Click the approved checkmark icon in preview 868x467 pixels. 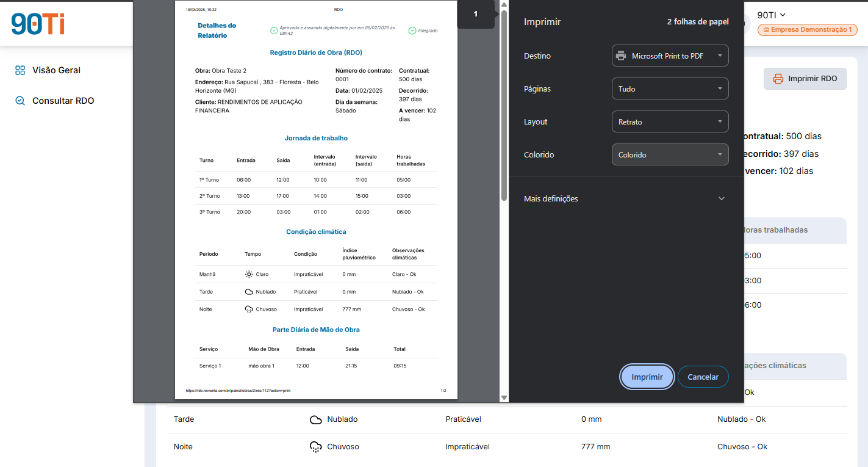pyautogui.click(x=274, y=31)
